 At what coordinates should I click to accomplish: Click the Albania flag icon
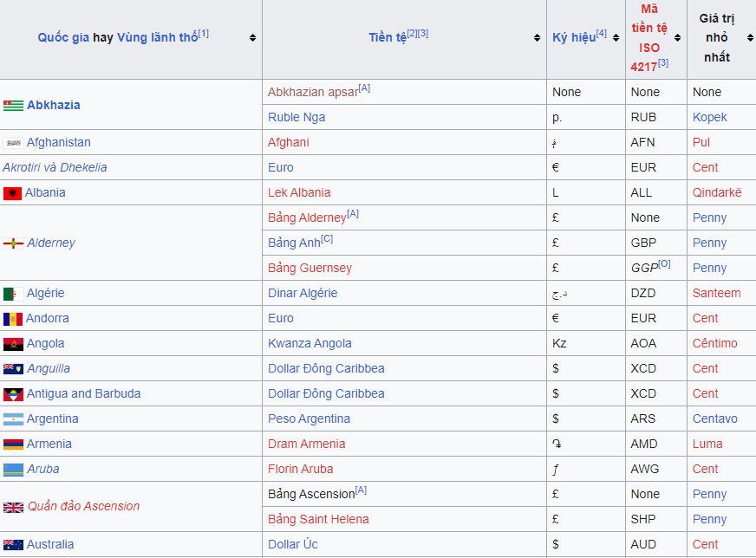click(12, 193)
